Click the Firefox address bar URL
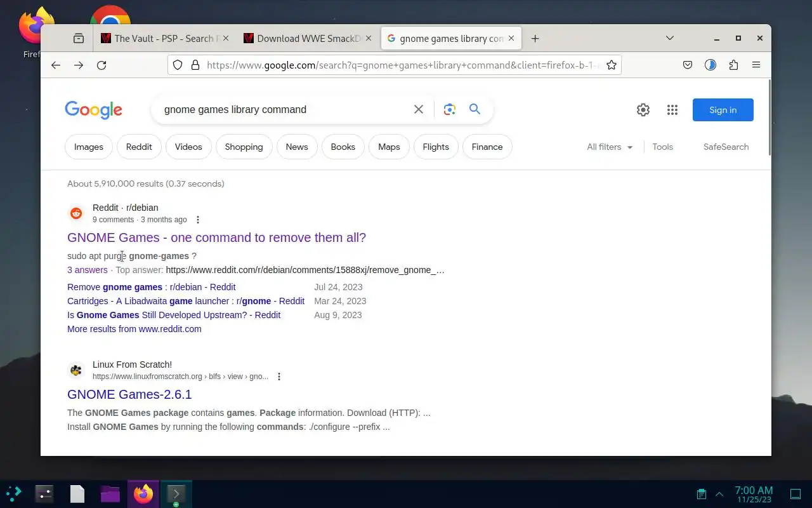Image resolution: width=812 pixels, height=508 pixels. pos(402,65)
